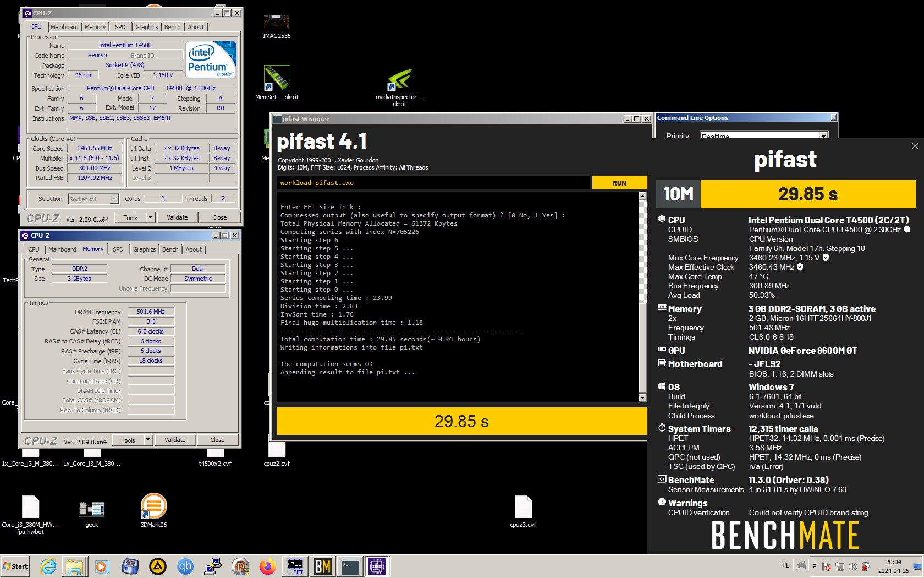Switch to the PLL SET taskbar app
This screenshot has height=578, width=924.
click(x=296, y=566)
